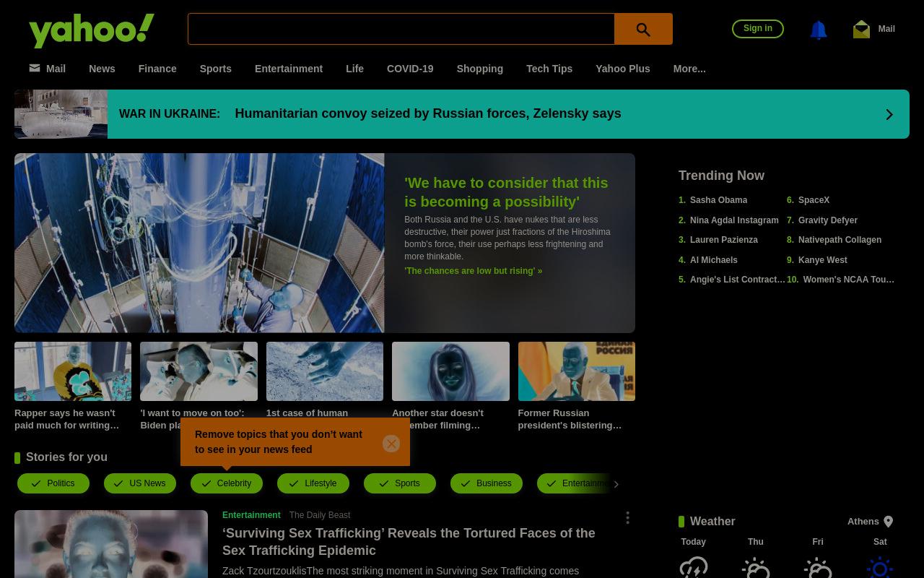Open the three-dot story options menu

point(627,517)
